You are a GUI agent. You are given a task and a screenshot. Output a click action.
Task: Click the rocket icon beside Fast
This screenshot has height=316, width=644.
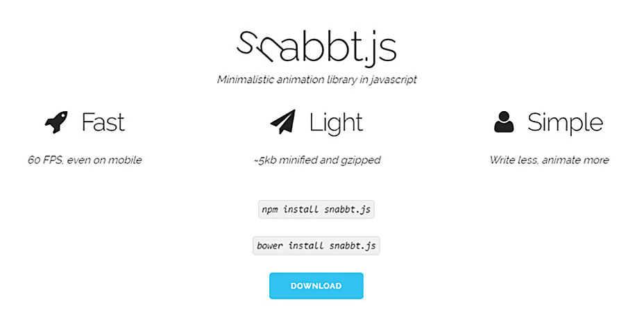[x=56, y=123]
